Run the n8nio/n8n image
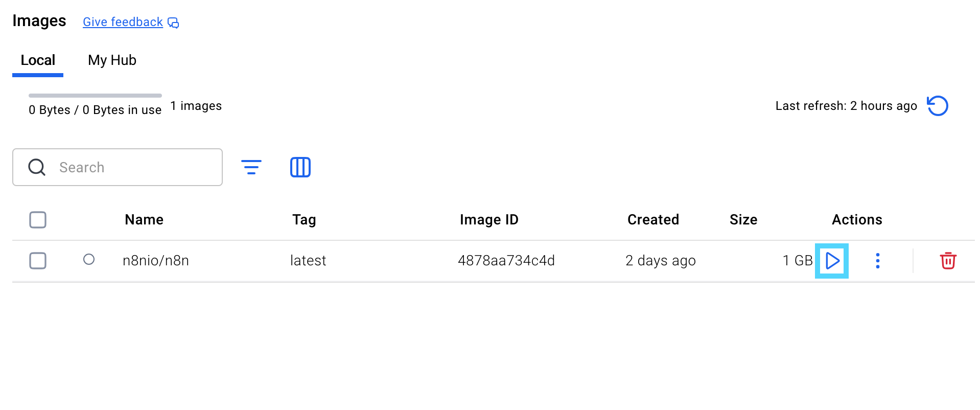 pos(832,261)
